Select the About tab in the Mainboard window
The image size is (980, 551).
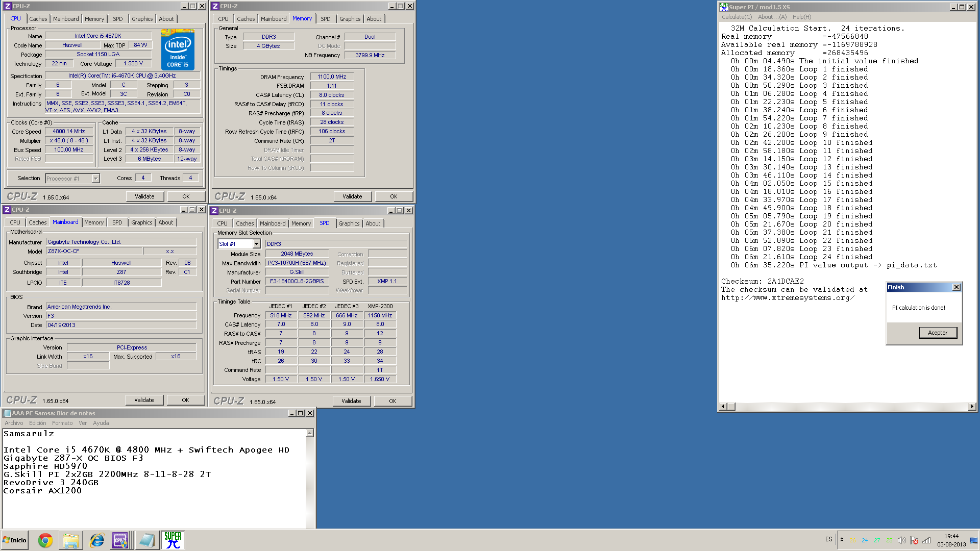pyautogui.click(x=165, y=222)
